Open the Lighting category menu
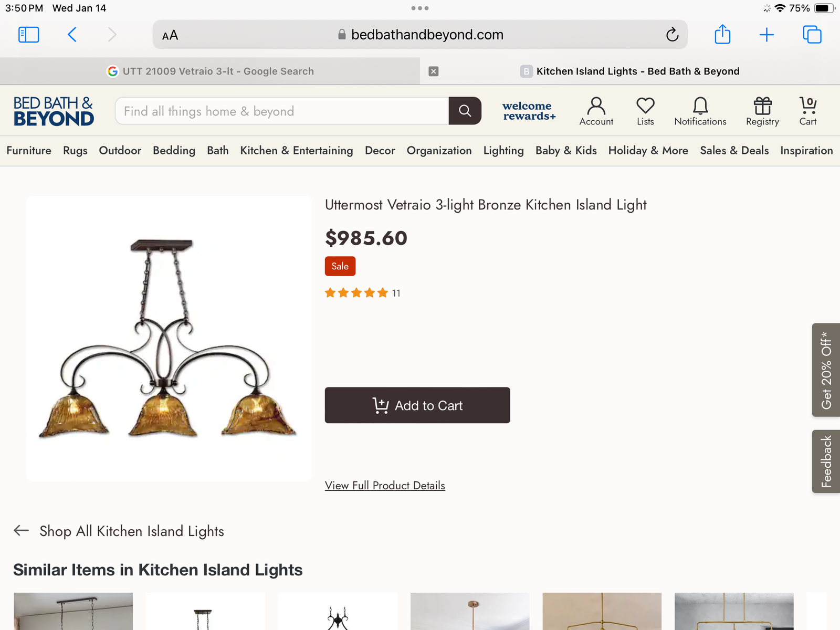Screen dimensions: 840x630 click(x=503, y=151)
